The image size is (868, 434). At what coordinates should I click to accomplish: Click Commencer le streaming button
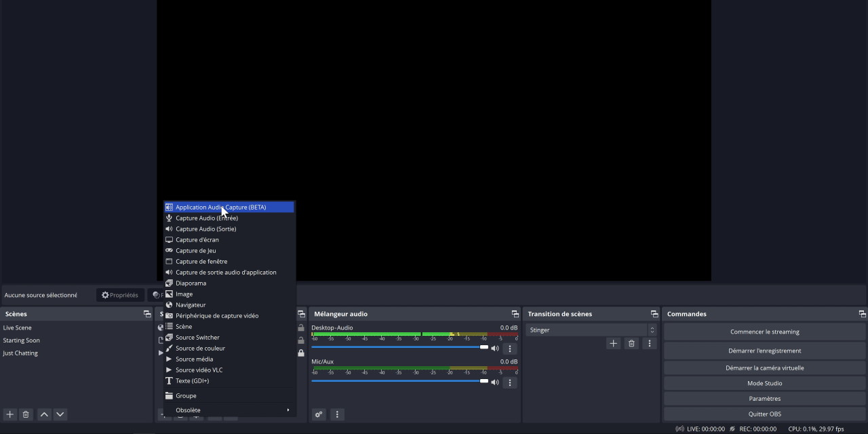[764, 332]
